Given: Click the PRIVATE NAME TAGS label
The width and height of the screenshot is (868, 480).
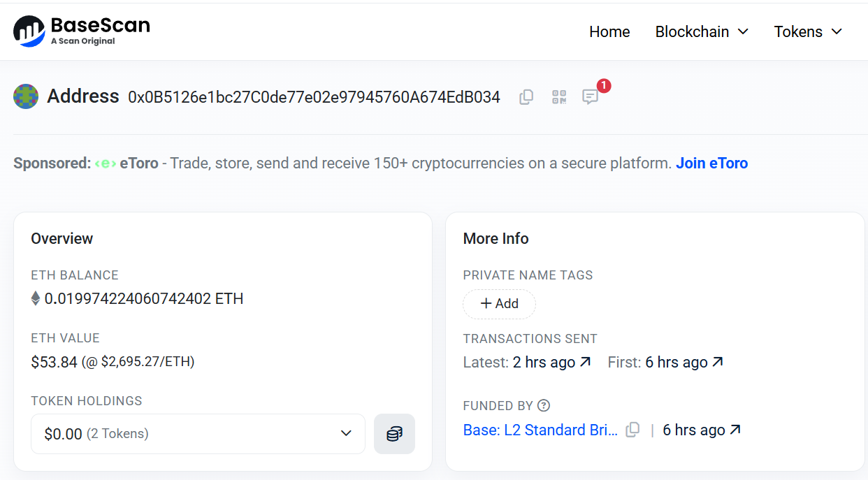Looking at the screenshot, I should coord(528,275).
